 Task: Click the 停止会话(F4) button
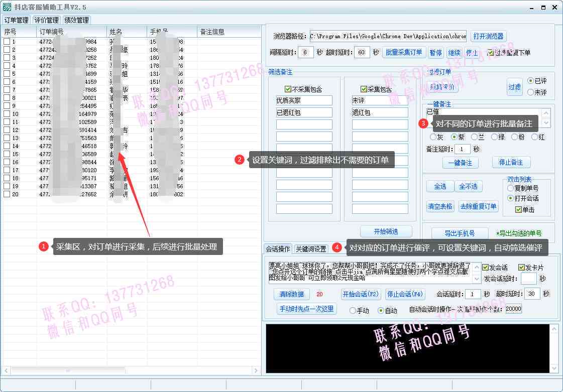[x=405, y=294]
